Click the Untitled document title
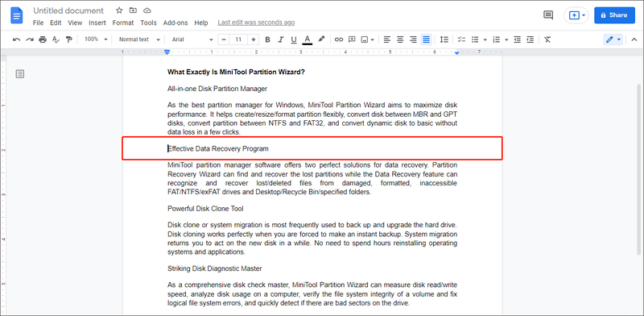 click(68, 10)
